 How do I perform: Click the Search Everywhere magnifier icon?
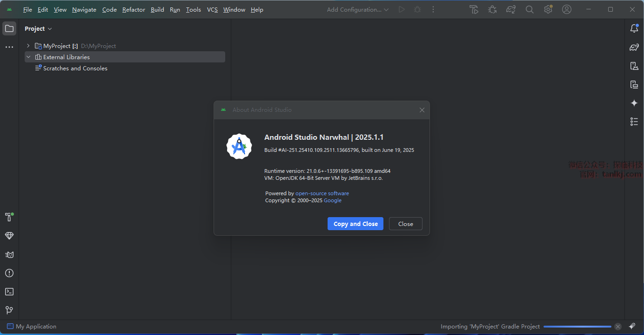[x=530, y=9]
